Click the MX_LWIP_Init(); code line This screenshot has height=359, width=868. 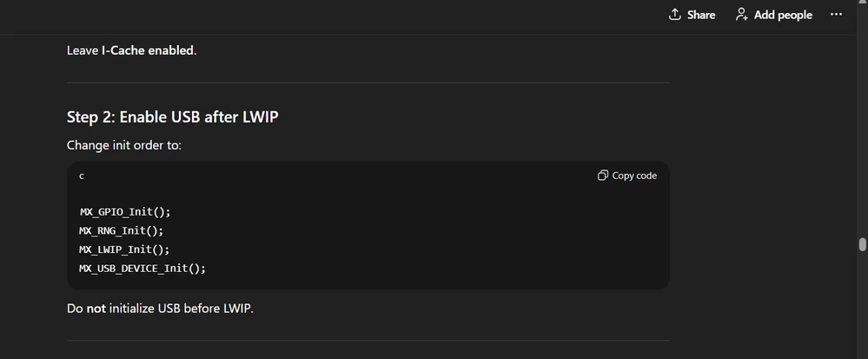[124, 249]
